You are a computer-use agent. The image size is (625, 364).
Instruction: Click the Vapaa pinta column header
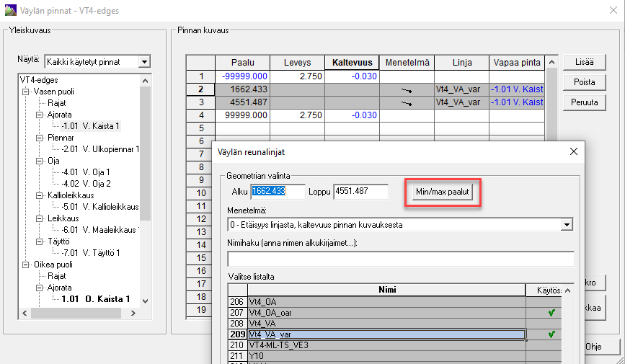(x=517, y=63)
